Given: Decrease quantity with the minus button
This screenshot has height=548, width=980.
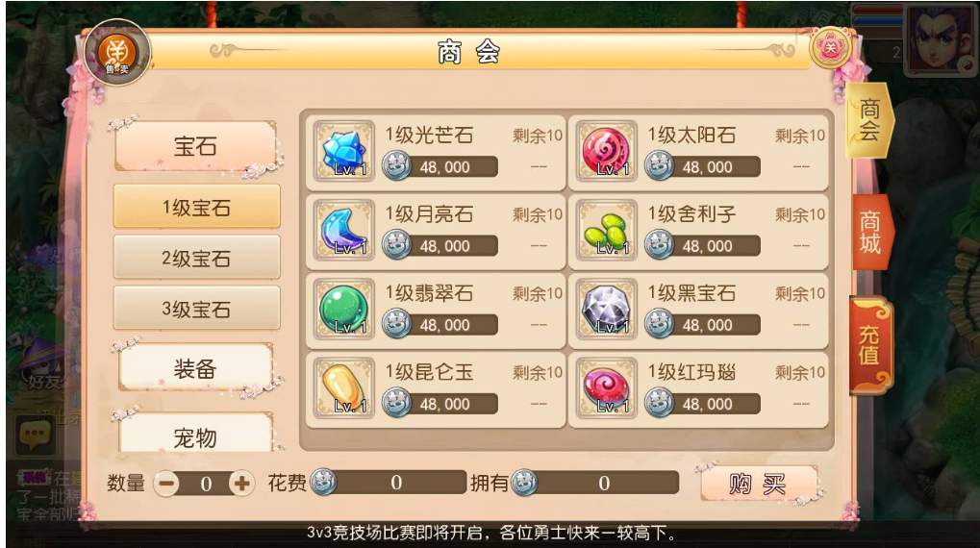Looking at the screenshot, I should pyautogui.click(x=166, y=483).
